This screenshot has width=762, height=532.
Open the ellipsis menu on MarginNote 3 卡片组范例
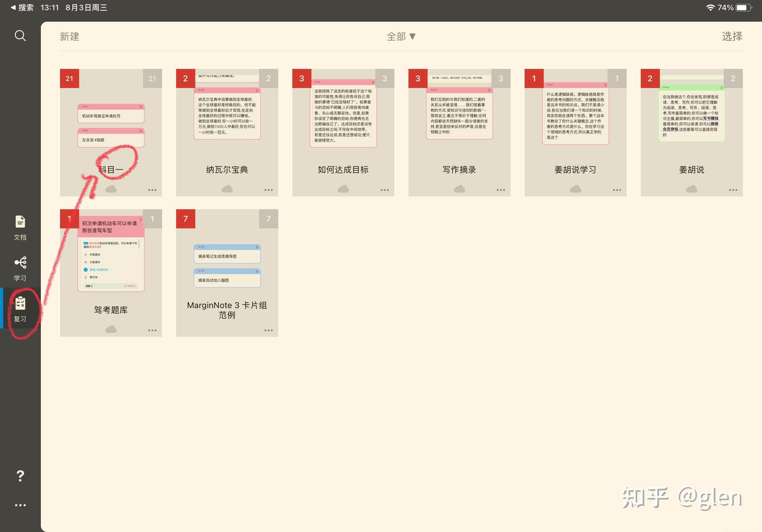coord(268,330)
